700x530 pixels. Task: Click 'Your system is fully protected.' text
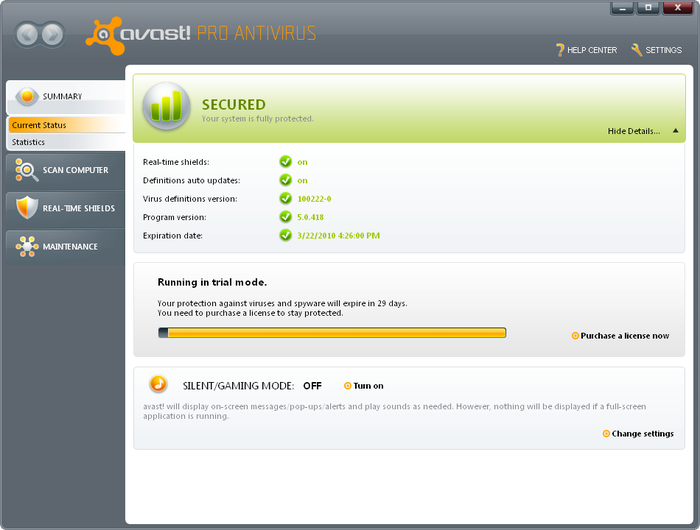(x=258, y=119)
